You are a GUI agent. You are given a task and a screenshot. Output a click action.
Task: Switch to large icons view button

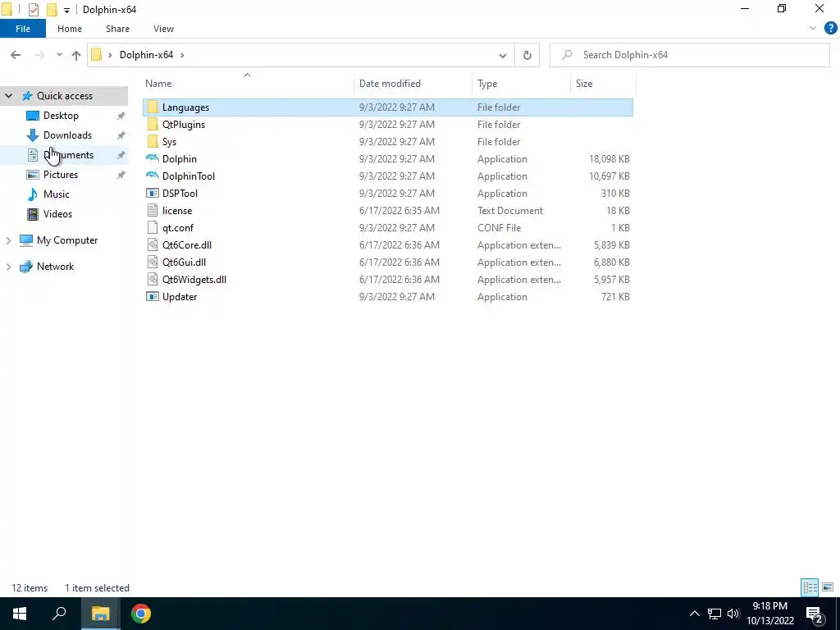[828, 587]
